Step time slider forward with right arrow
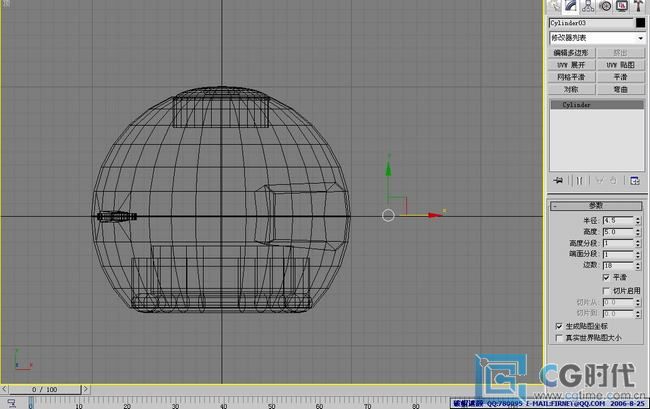The image size is (650, 409). pos(85,389)
